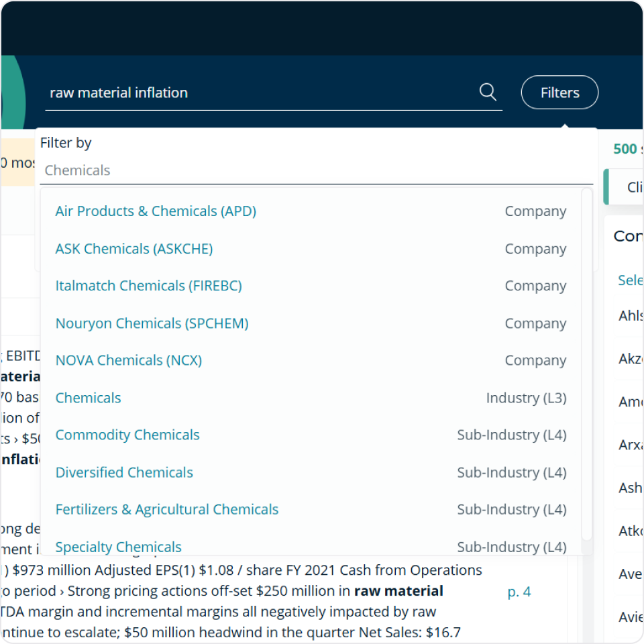The height and width of the screenshot is (644, 644).
Task: Open the p. 4 page link
Action: pos(519,592)
